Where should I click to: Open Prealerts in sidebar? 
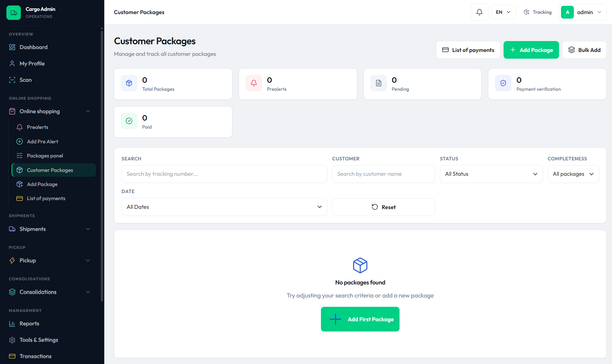tap(54, 127)
